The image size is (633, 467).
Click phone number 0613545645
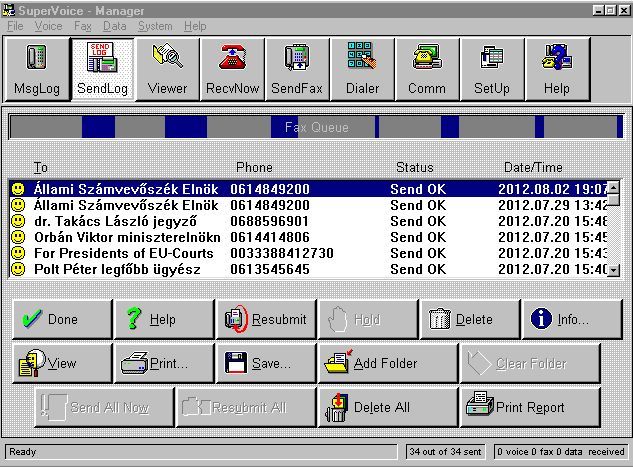(270, 269)
